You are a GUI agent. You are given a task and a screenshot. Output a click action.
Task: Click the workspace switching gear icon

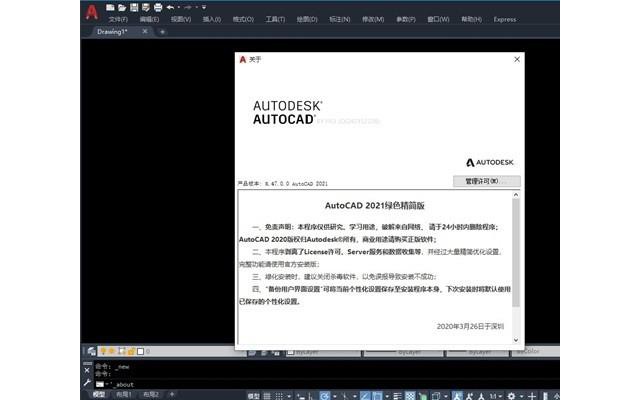click(x=511, y=396)
